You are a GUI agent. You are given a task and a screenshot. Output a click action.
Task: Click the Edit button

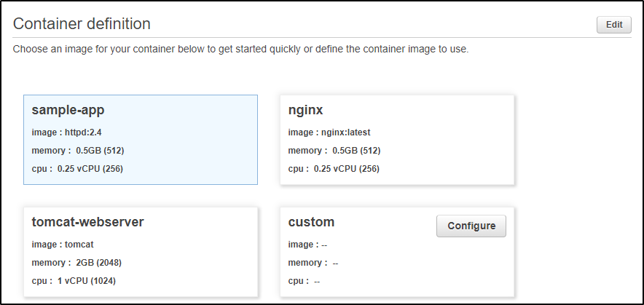(614, 25)
